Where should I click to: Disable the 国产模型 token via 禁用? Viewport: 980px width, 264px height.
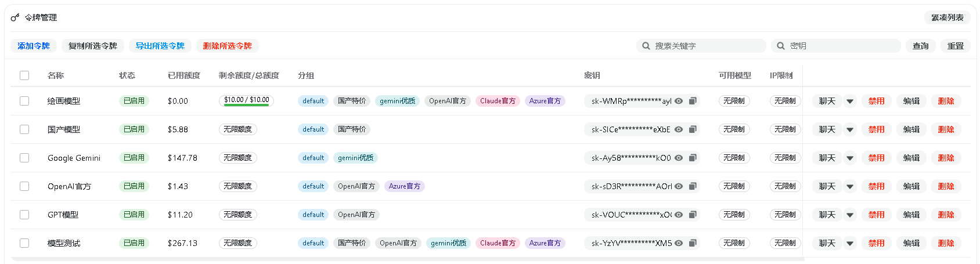tap(876, 129)
